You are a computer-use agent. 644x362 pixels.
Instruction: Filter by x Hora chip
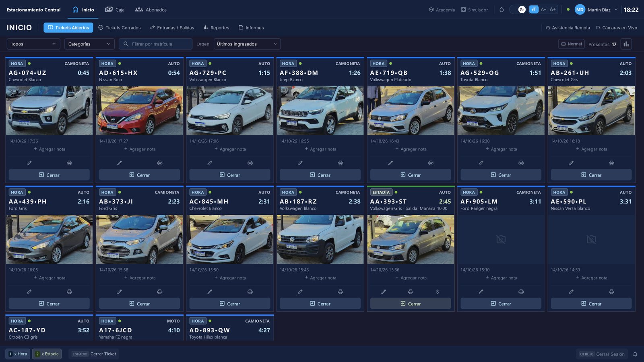point(18,354)
